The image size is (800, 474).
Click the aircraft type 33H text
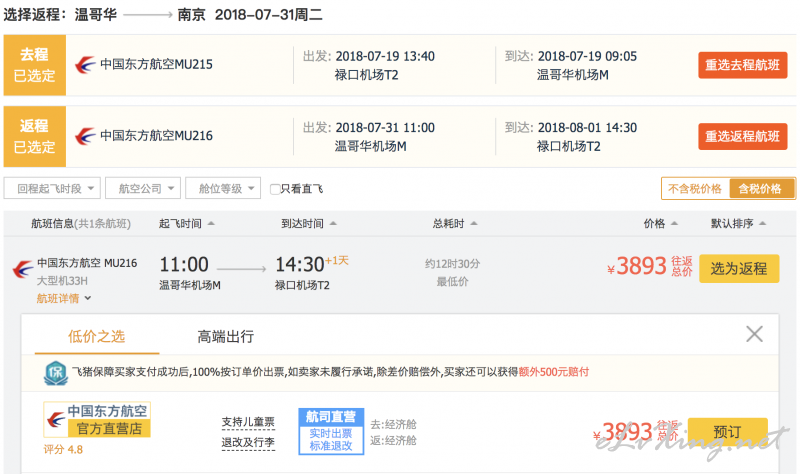[62, 281]
